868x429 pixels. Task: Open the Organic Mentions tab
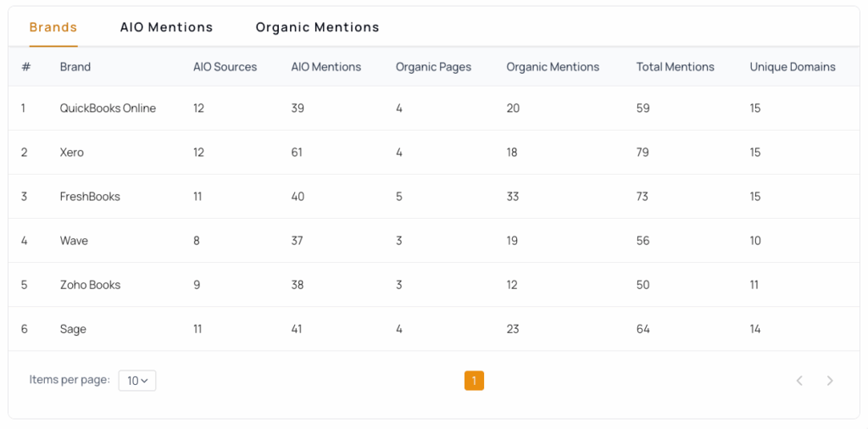coord(317,27)
